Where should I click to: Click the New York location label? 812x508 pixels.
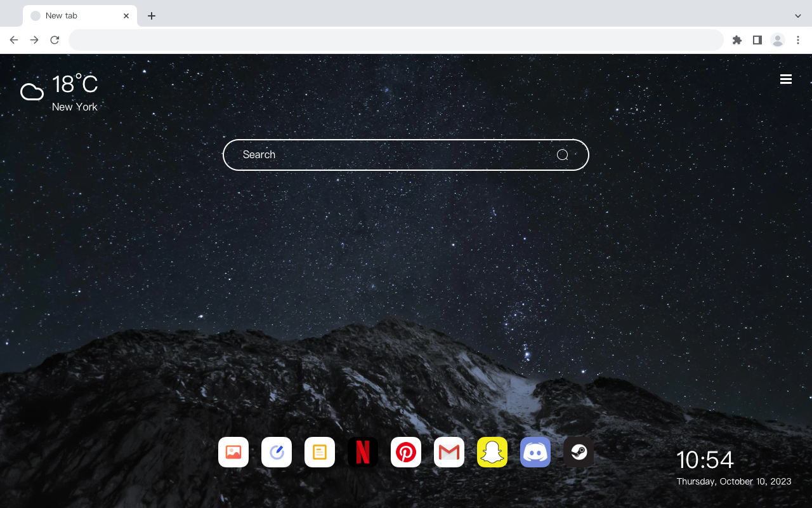click(x=75, y=107)
